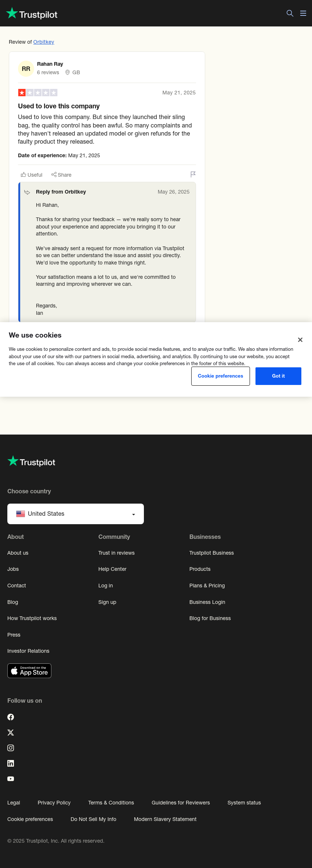Open Contact footer link
312x868 pixels.
(x=17, y=586)
